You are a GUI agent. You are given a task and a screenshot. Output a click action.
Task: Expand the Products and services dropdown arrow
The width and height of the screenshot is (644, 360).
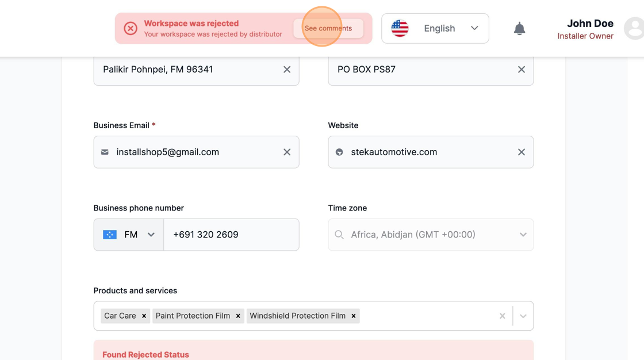point(523,316)
